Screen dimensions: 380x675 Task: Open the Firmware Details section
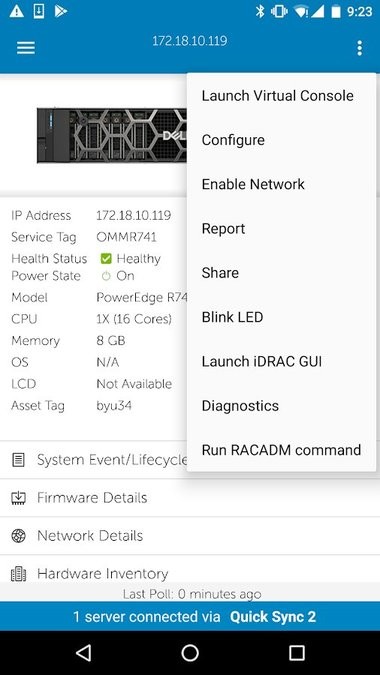pos(190,498)
